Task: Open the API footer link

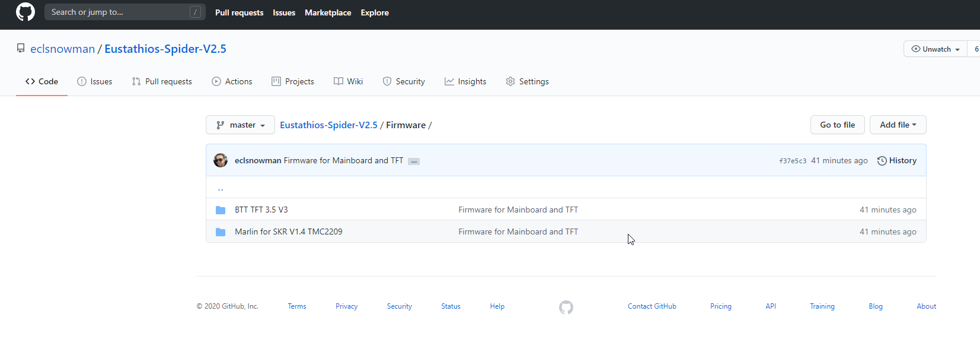Action: click(x=771, y=306)
